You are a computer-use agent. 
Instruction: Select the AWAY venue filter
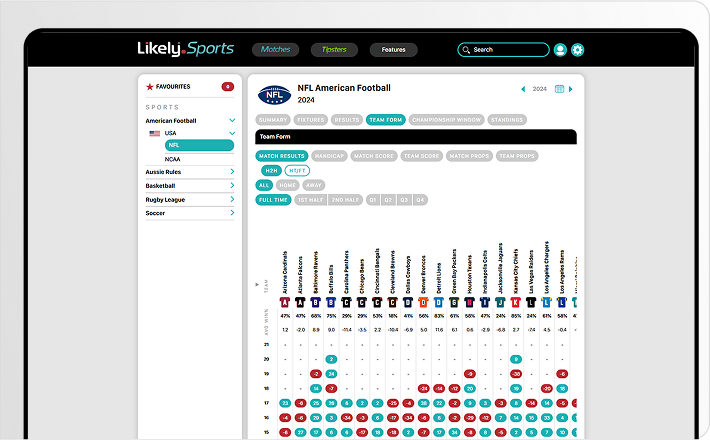313,185
